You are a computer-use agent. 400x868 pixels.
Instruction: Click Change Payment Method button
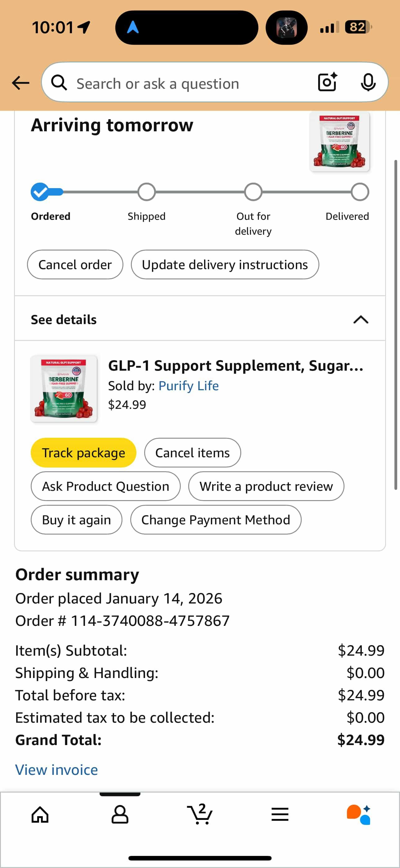pos(216,520)
